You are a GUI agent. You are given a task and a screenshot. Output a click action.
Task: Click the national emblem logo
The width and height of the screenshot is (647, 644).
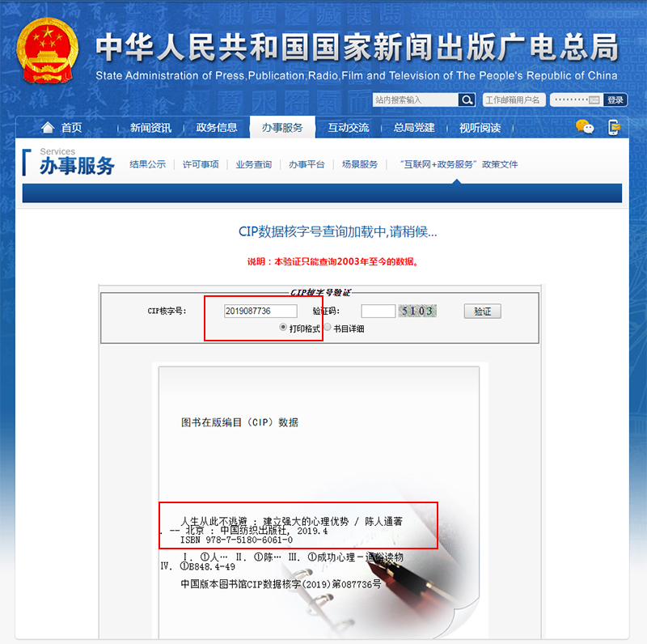pos(48,50)
